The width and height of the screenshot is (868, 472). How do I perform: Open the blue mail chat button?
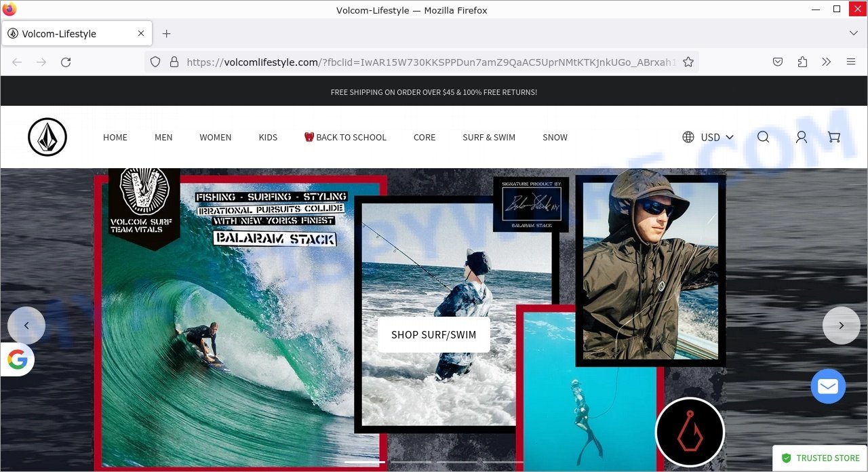(828, 387)
